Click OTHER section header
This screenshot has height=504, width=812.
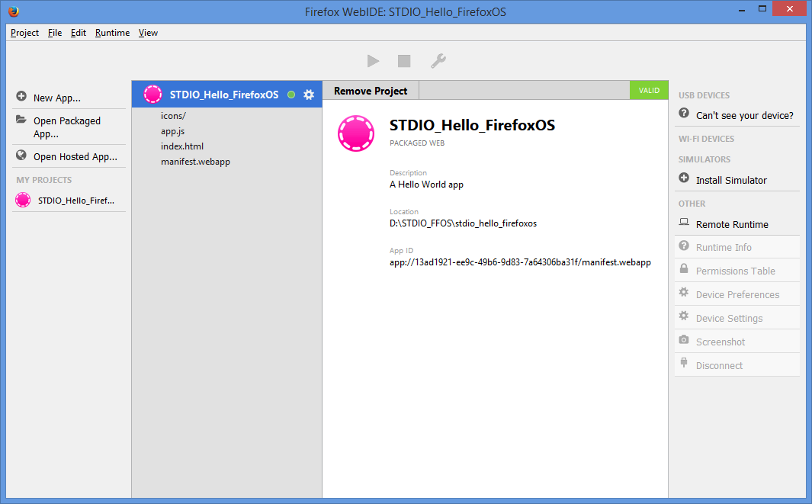pos(692,204)
